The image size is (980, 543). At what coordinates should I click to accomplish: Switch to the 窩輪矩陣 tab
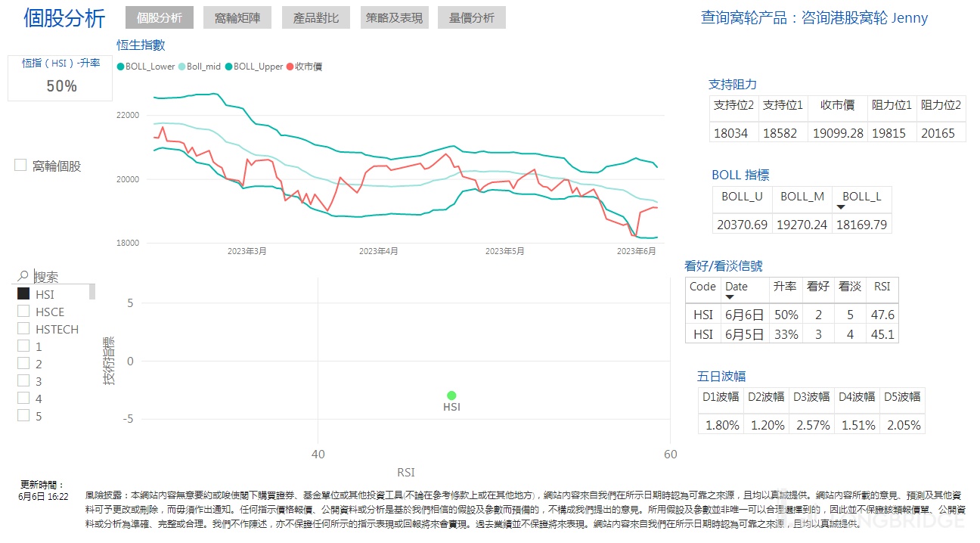pos(237,18)
